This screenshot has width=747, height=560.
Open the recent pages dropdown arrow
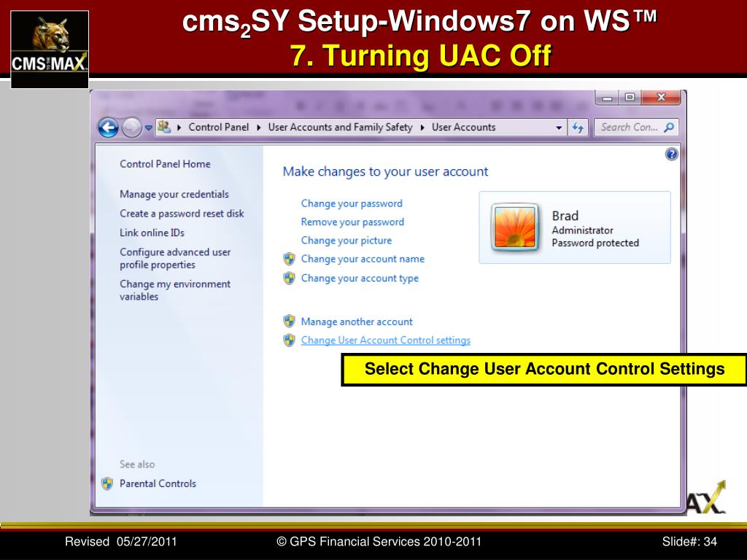point(148,128)
